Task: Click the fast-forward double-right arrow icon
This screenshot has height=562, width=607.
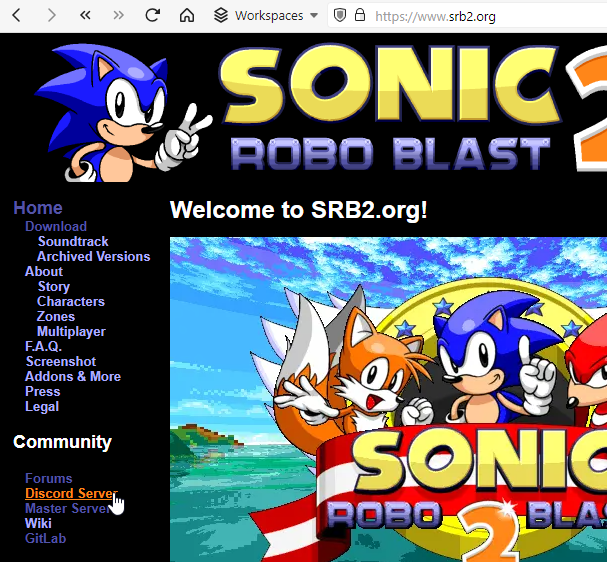Action: pyautogui.click(x=118, y=15)
